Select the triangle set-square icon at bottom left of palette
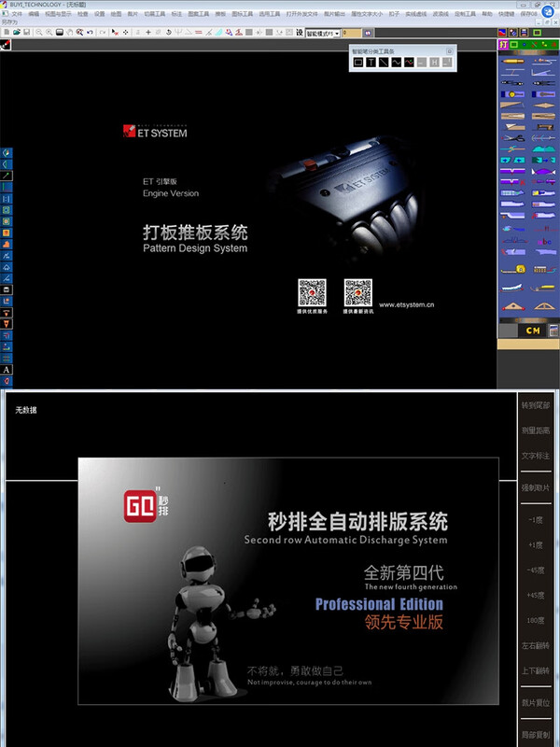The image size is (560, 747). tap(512, 306)
